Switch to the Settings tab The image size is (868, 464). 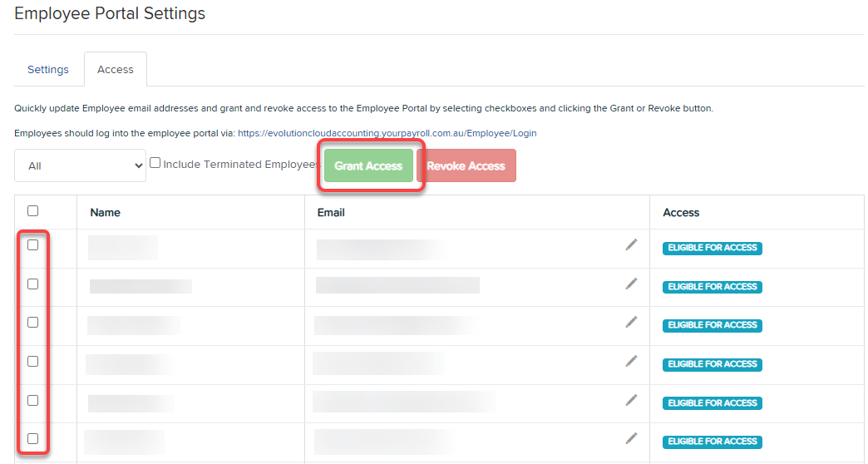pos(48,70)
